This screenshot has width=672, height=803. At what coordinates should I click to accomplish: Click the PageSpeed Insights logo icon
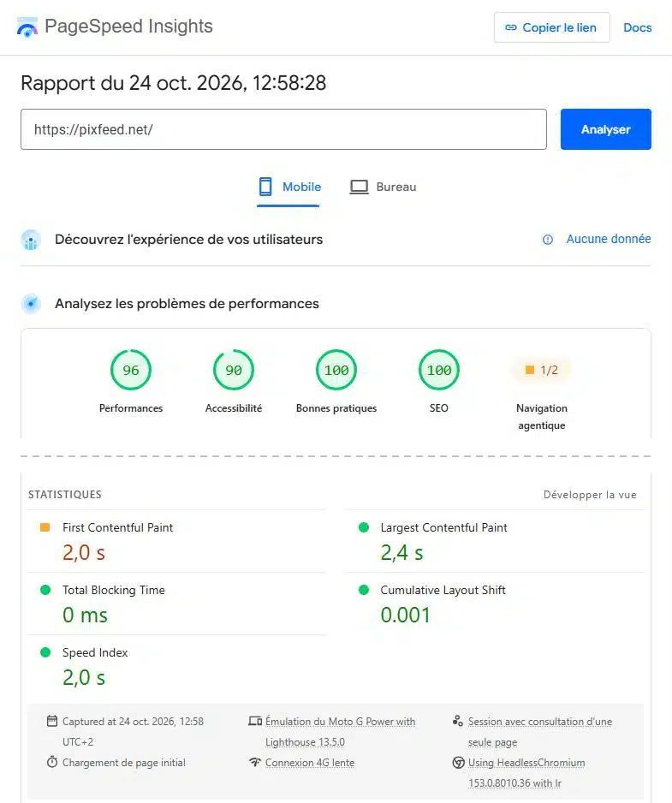[27, 27]
